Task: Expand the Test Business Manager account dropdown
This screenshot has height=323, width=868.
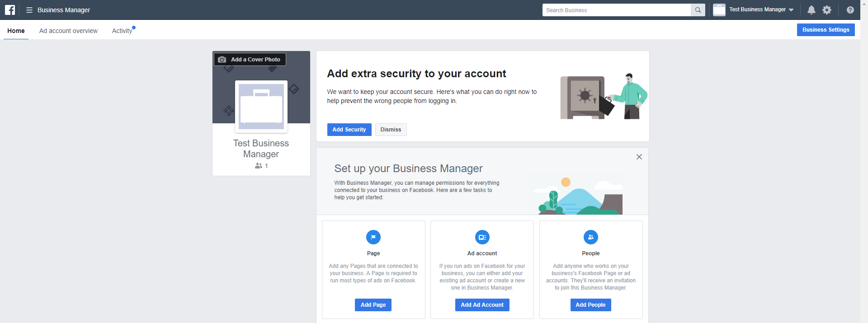Action: coord(791,10)
